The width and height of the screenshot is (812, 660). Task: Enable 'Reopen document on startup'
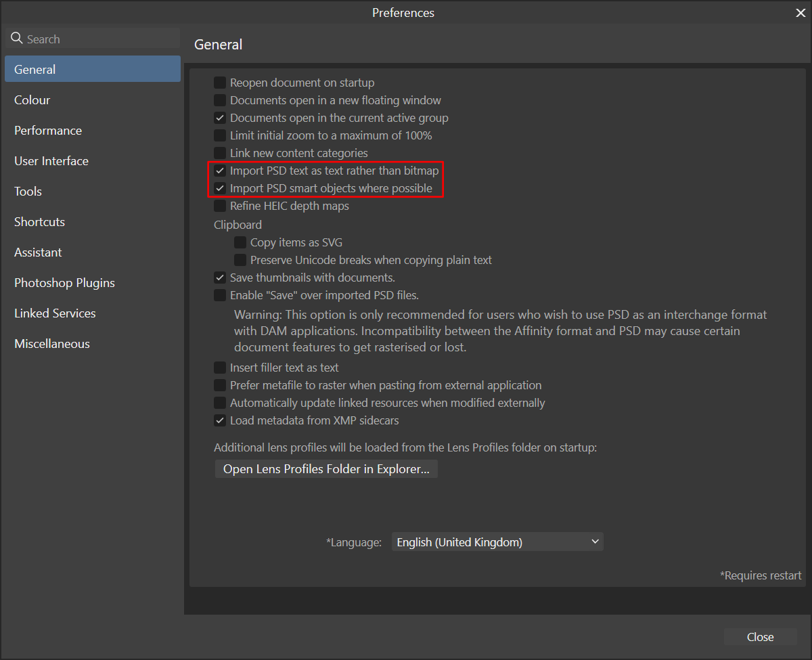click(x=219, y=83)
